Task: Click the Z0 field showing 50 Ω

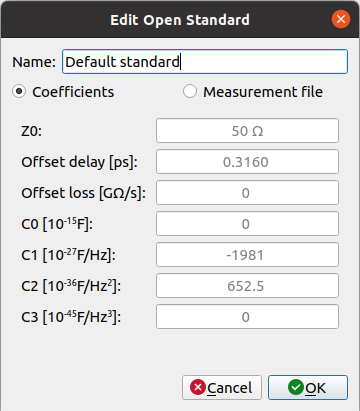Action: pos(247,131)
